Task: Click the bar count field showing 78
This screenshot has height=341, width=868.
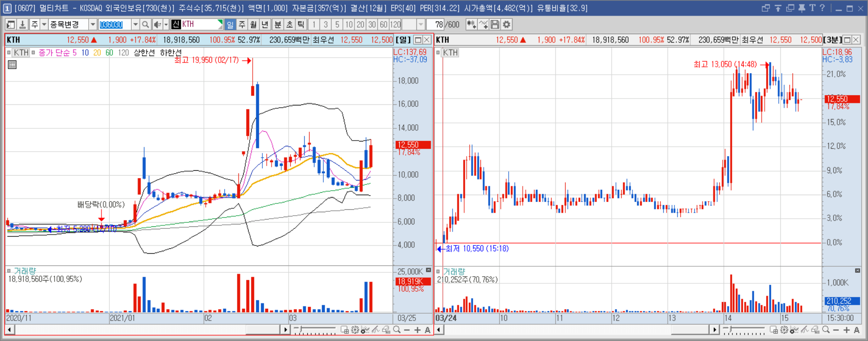Action: [x=435, y=24]
